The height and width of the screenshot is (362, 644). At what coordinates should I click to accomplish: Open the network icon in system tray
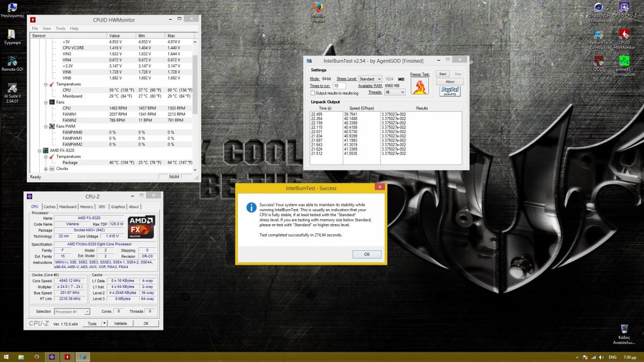pyautogui.click(x=594, y=357)
